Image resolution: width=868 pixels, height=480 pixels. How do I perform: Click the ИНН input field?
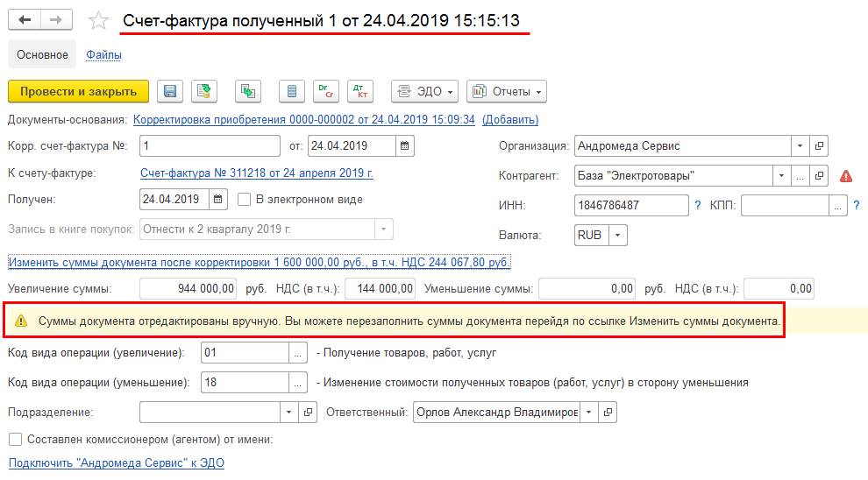631,206
